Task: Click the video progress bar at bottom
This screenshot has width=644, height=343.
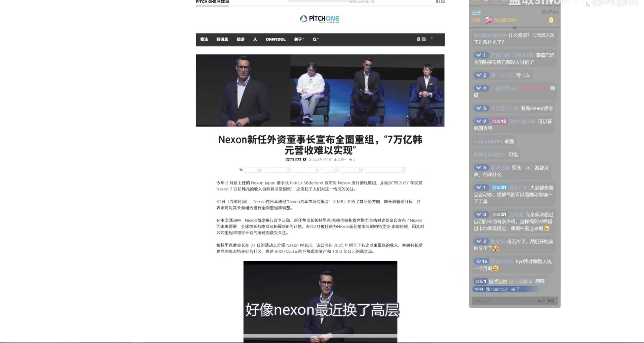Action: [x=320, y=336]
